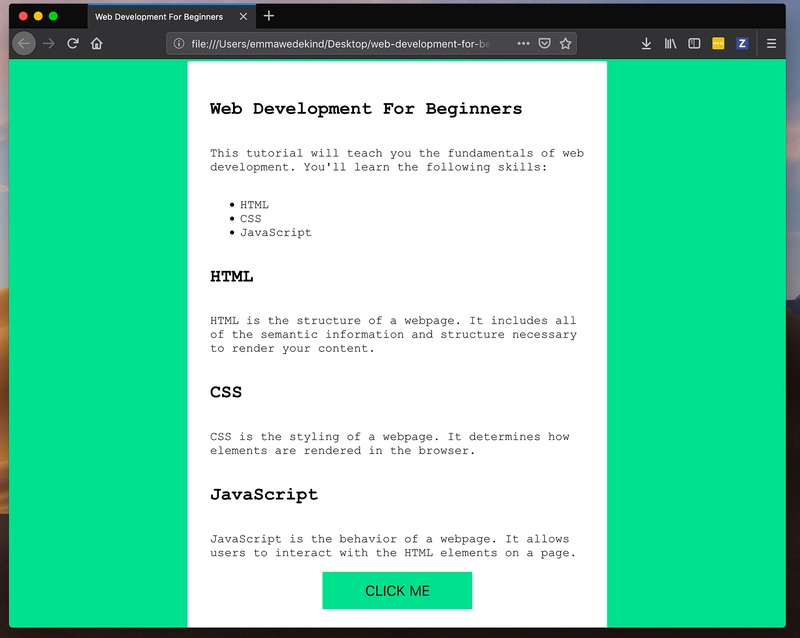The height and width of the screenshot is (638, 800).
Task: Open the Firefox hamburger menu
Action: click(771, 43)
